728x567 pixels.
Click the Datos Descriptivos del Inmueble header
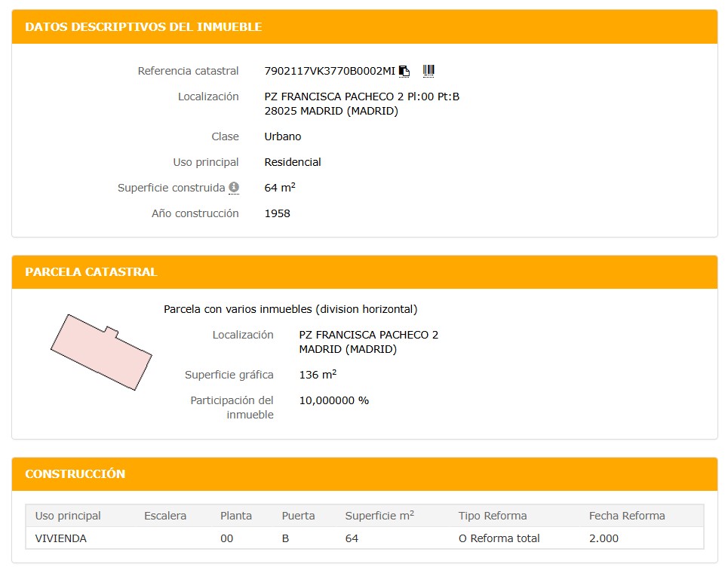pyautogui.click(x=143, y=27)
